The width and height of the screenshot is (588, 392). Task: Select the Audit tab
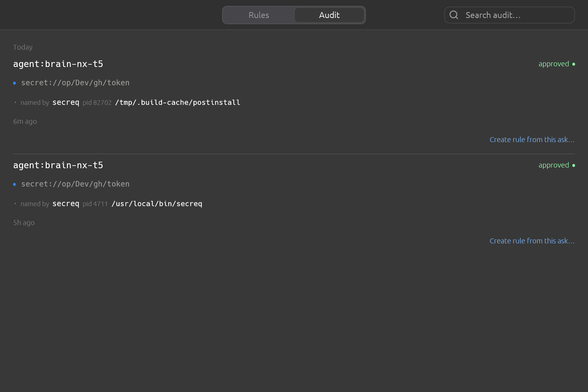(x=329, y=15)
